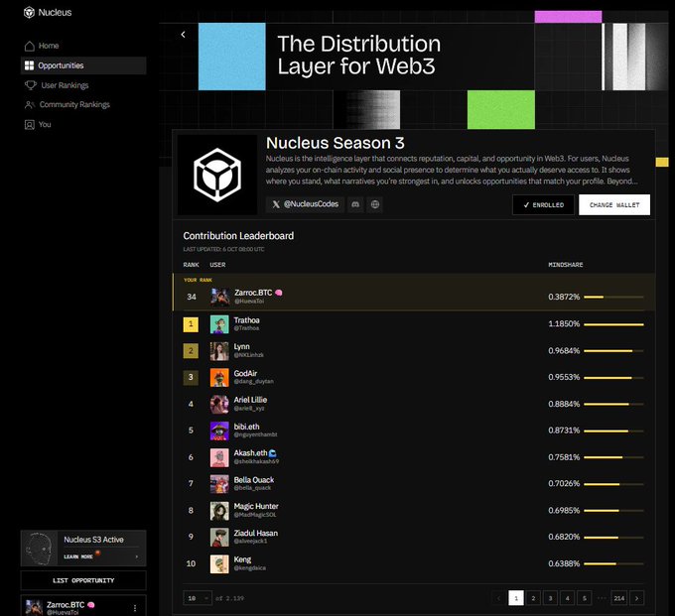Screen dimensions: 675x616
Task: Click Lynn's 0.9684% mindshare bar
Action: (x=613, y=351)
